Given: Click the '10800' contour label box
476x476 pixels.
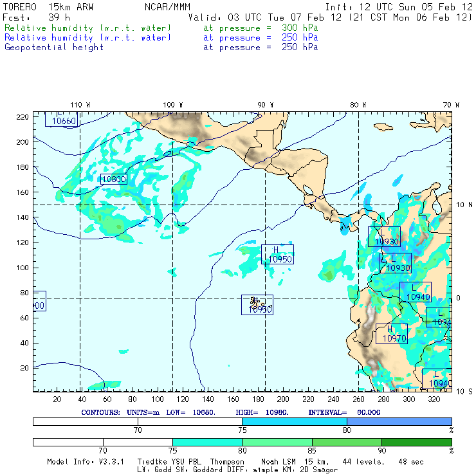Looking at the screenshot, I should [x=114, y=179].
